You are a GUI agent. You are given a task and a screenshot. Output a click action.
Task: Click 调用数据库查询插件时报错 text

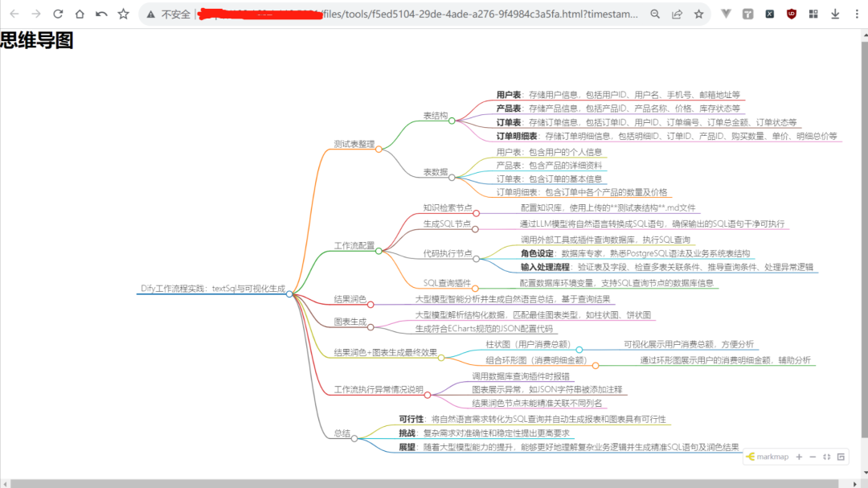point(520,376)
